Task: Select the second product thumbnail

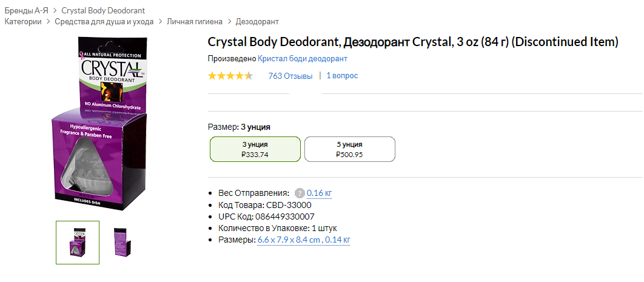Action: coord(121,243)
